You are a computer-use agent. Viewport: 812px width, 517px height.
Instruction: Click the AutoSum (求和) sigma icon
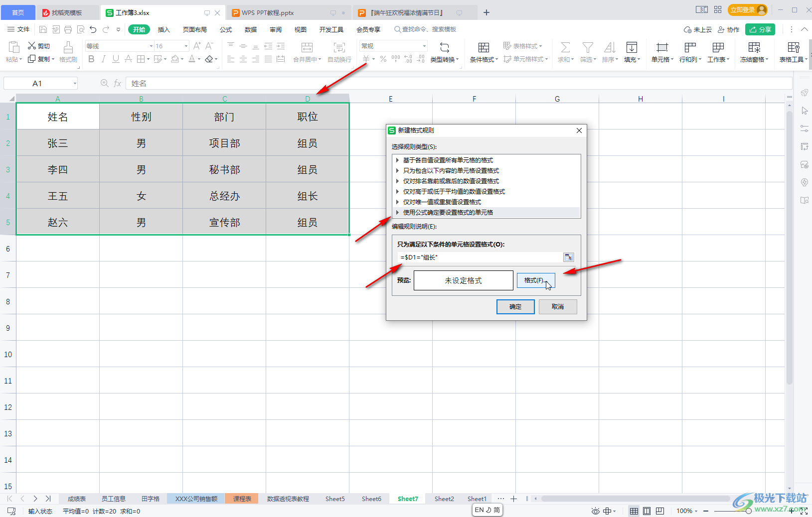(x=565, y=47)
